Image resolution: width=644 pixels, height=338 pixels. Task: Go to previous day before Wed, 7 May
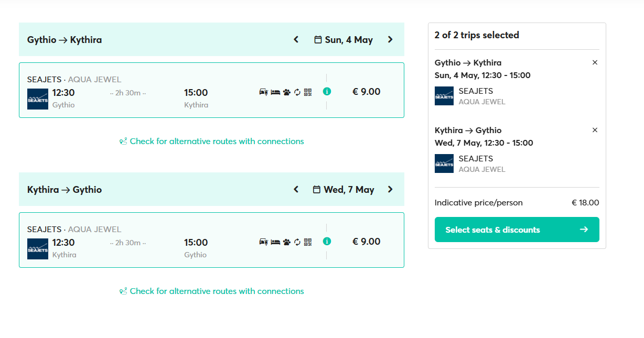click(296, 189)
